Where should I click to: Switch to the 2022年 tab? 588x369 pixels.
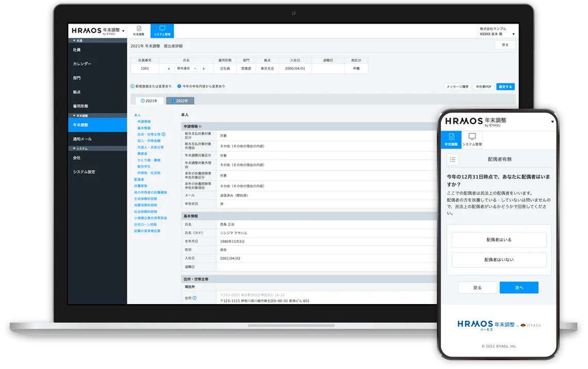tap(180, 101)
